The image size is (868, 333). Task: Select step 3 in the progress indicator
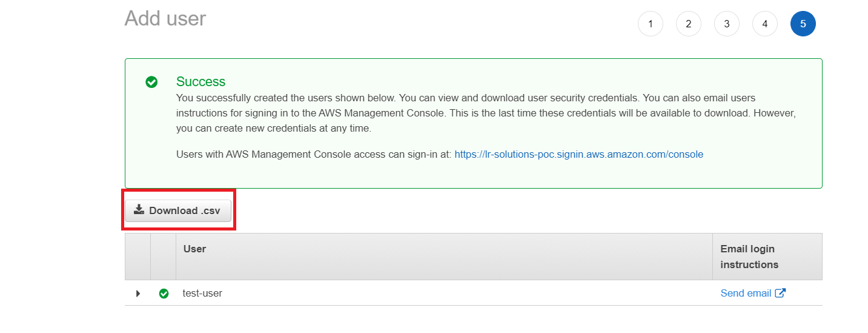727,24
